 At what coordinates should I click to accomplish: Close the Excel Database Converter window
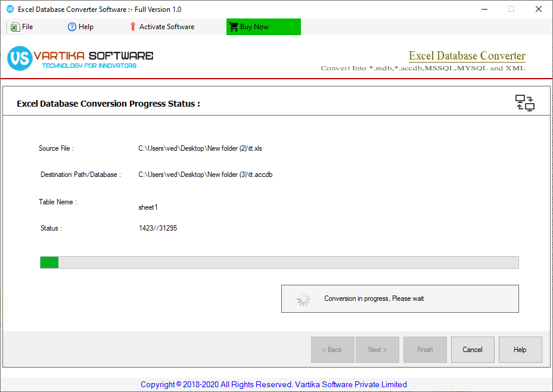[x=539, y=9]
